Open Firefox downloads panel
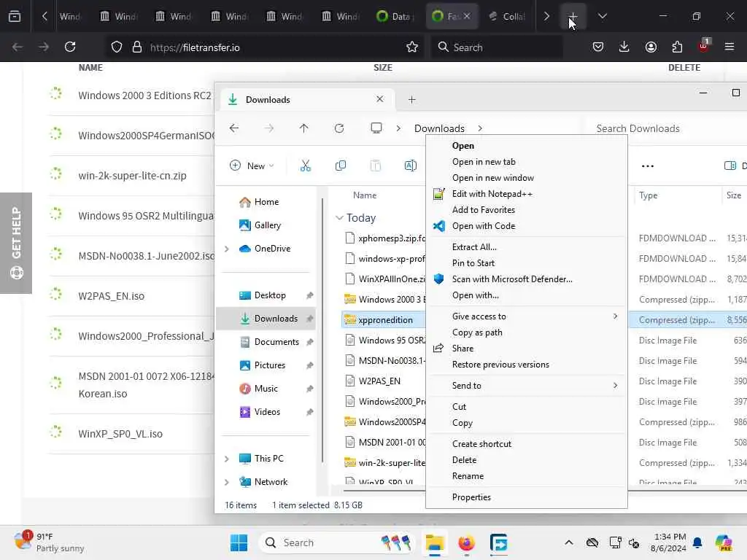This screenshot has height=560, width=747. (x=624, y=47)
